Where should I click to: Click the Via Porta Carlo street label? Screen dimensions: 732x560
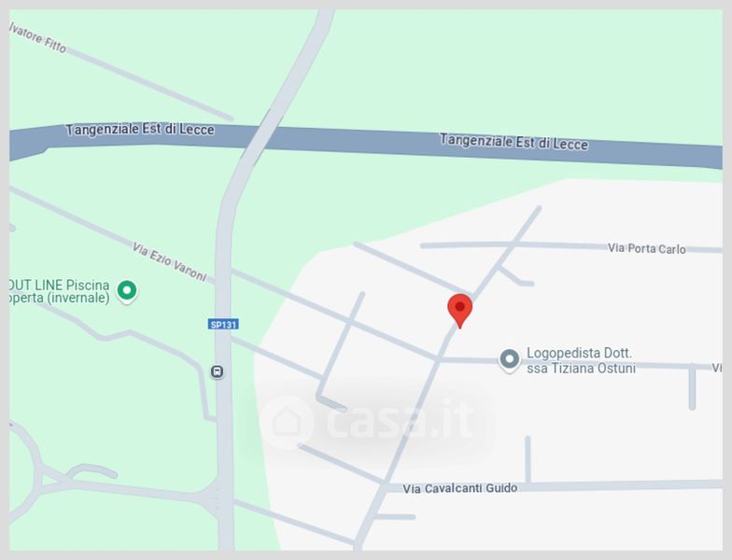pos(646,248)
